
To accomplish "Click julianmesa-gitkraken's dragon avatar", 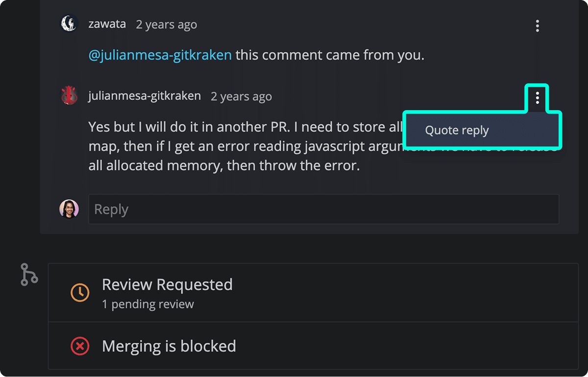I will [x=69, y=95].
